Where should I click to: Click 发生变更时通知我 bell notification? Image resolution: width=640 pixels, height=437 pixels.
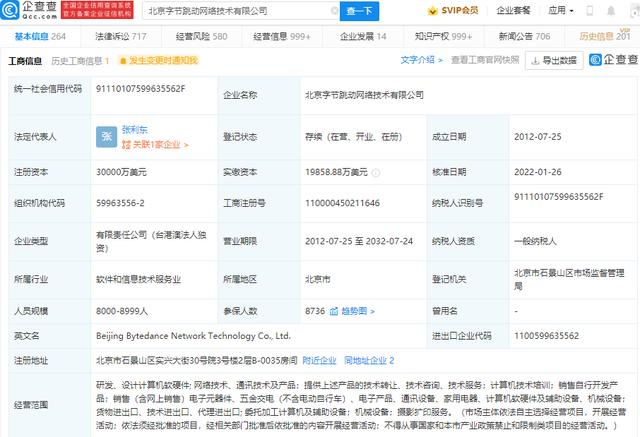click(x=158, y=61)
